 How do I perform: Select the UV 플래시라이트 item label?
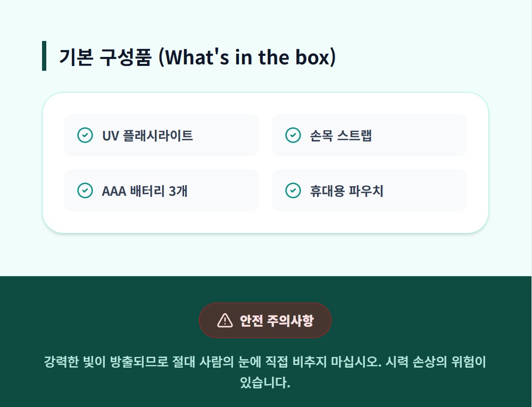147,136
